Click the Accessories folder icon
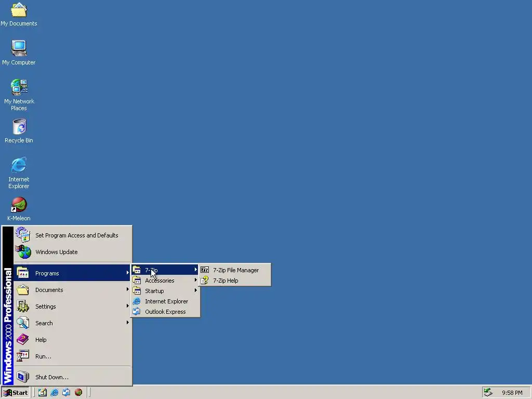This screenshot has width=532, height=399. [x=137, y=280]
